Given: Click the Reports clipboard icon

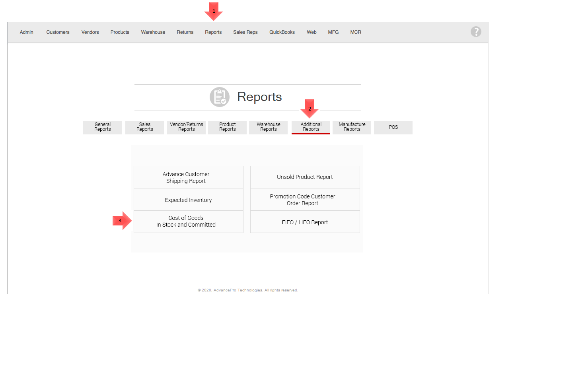Looking at the screenshot, I should pyautogui.click(x=220, y=97).
